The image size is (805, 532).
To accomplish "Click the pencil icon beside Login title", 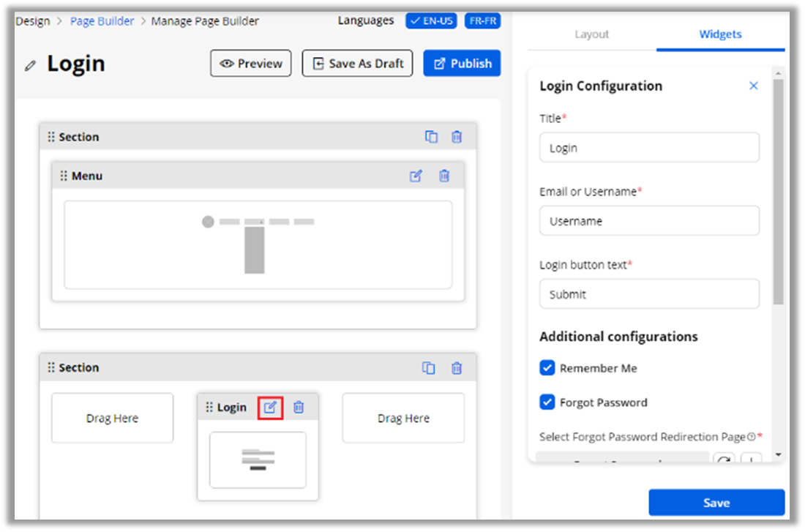I will pyautogui.click(x=30, y=65).
